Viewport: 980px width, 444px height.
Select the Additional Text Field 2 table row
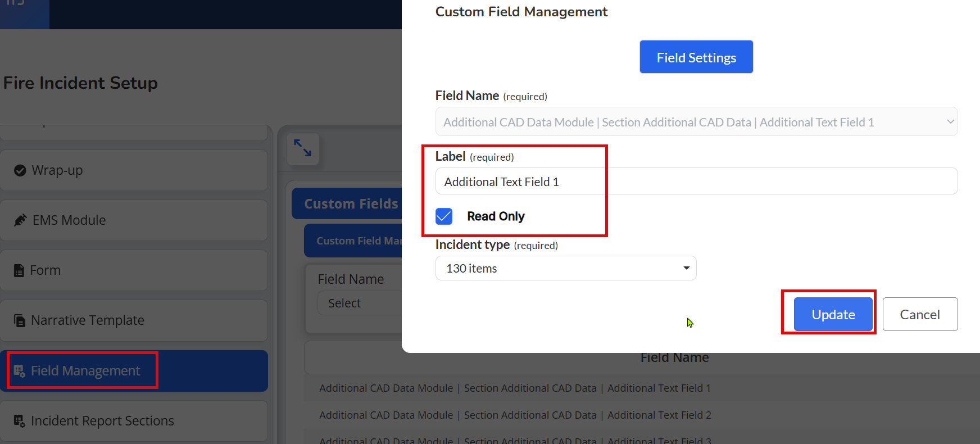pyautogui.click(x=642, y=415)
